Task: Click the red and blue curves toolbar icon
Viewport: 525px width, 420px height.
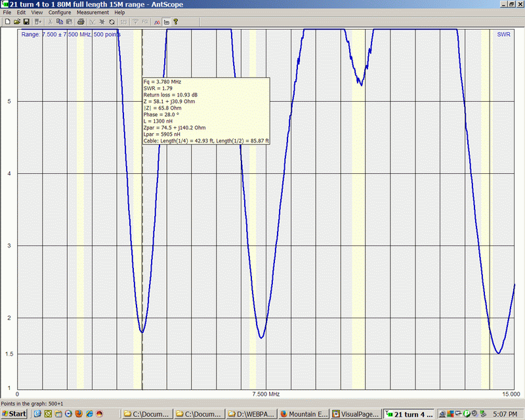Action: click(x=157, y=22)
